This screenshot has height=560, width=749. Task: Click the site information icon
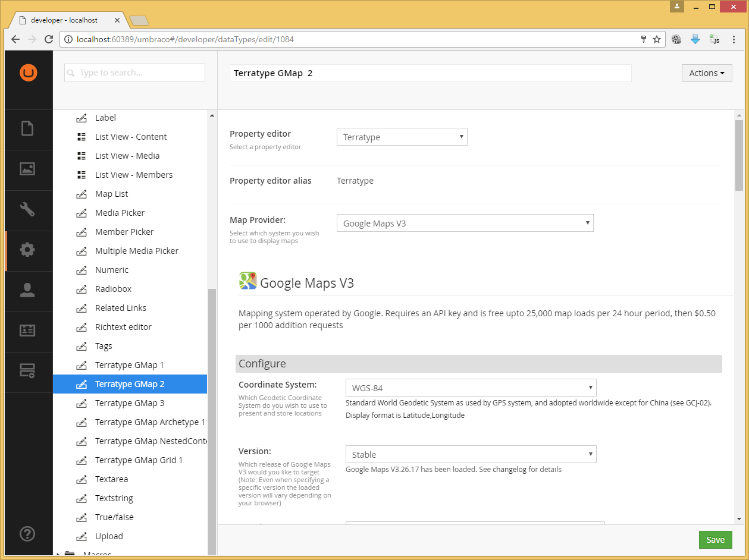point(68,39)
